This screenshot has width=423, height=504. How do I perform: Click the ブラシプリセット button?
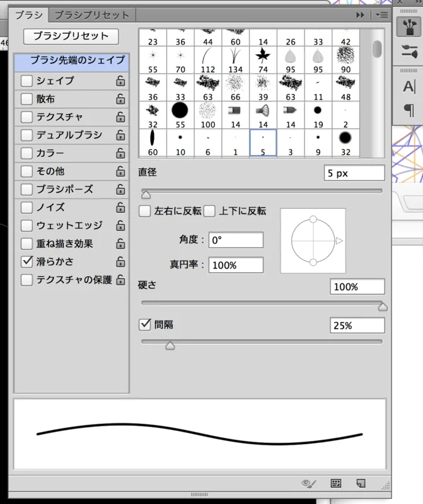(71, 37)
